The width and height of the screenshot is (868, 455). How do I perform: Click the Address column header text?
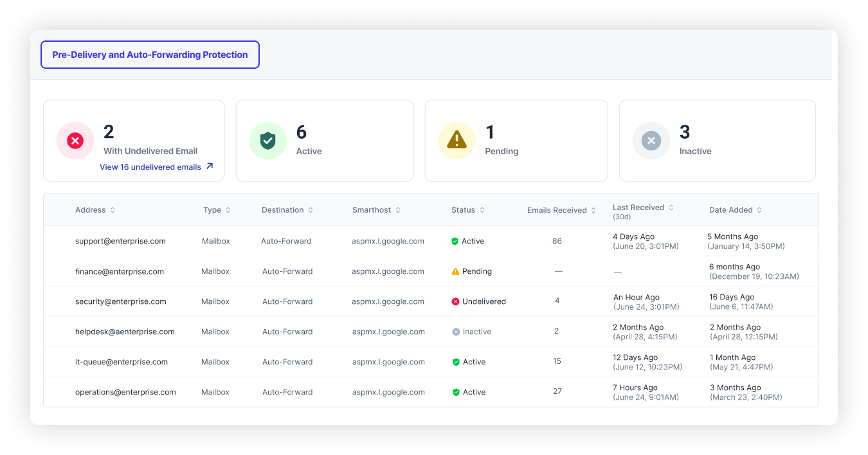pyautogui.click(x=91, y=210)
